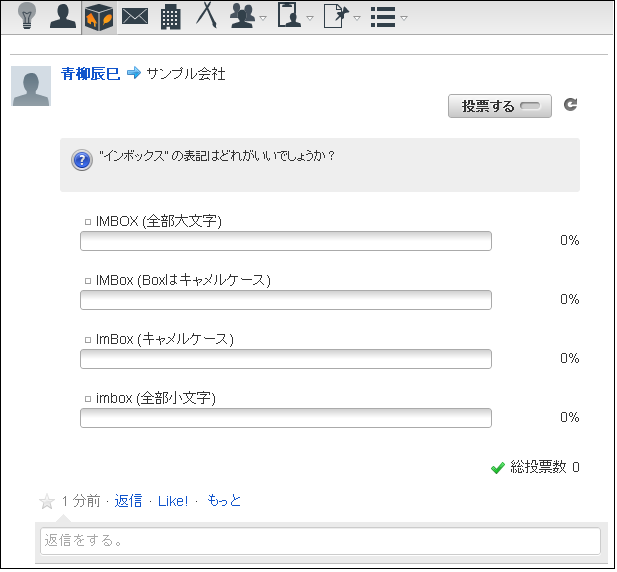617x572 pixels.
Task: Click the poll question text about インボックス
Action: click(x=216, y=157)
